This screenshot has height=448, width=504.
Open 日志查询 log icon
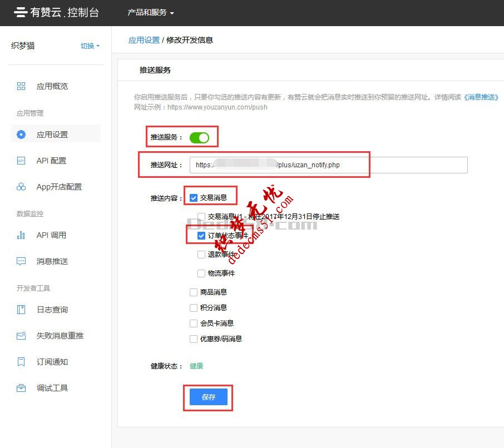[x=21, y=310]
